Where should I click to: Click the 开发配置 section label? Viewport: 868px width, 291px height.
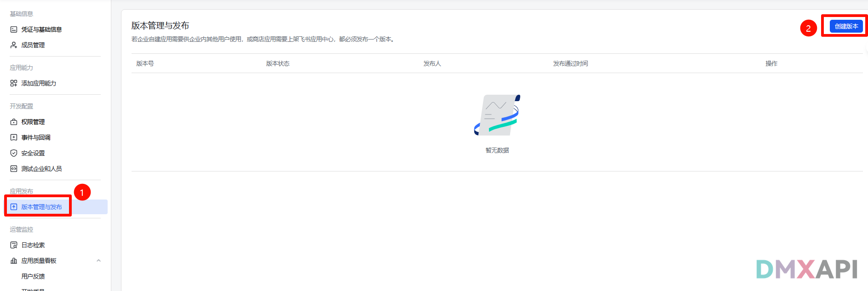coord(22,106)
